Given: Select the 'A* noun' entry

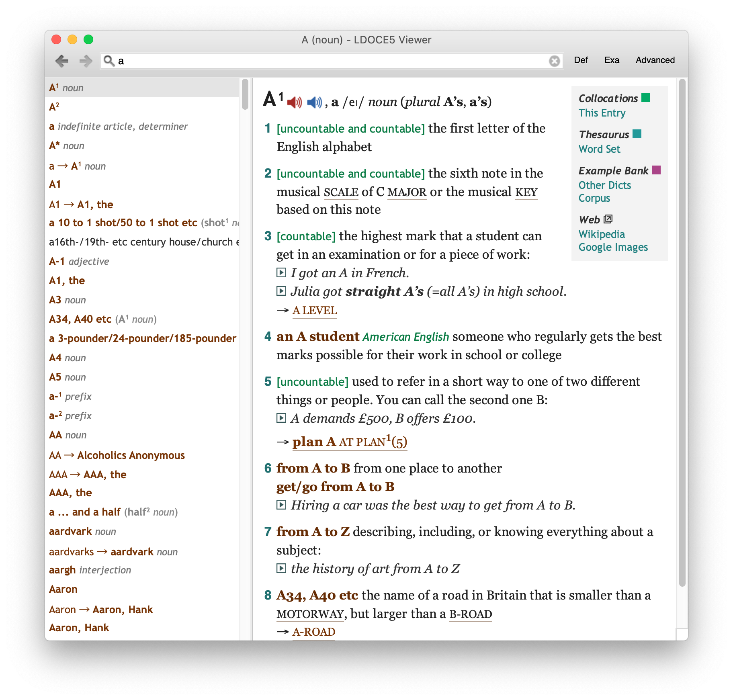Looking at the screenshot, I should 142,145.
